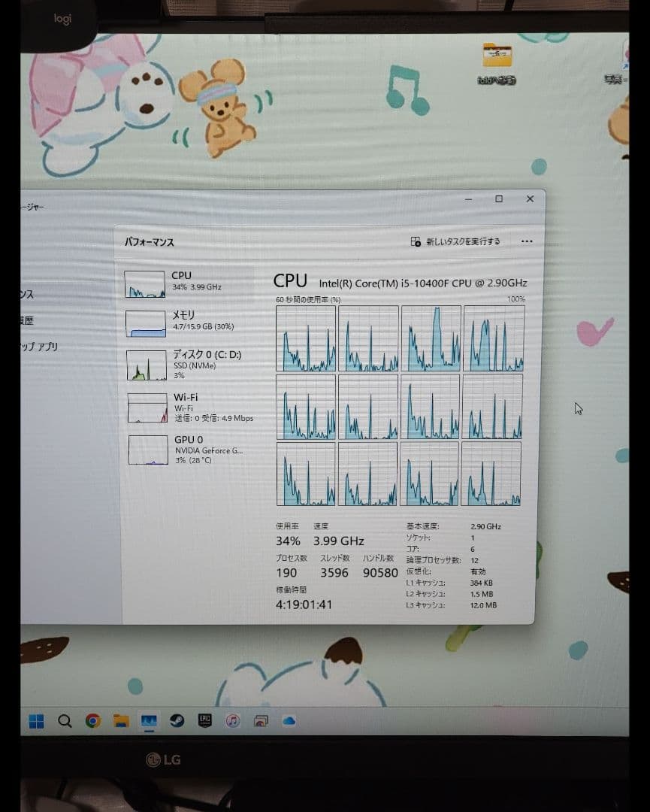Click the first logical processor usage graph
This screenshot has height=812, width=650.
click(306, 338)
